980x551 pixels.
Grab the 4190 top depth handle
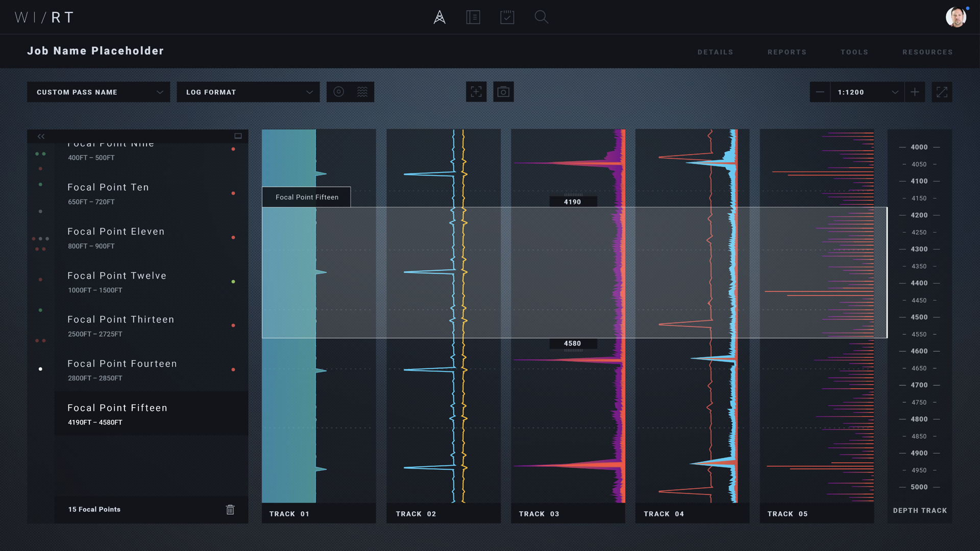point(573,201)
